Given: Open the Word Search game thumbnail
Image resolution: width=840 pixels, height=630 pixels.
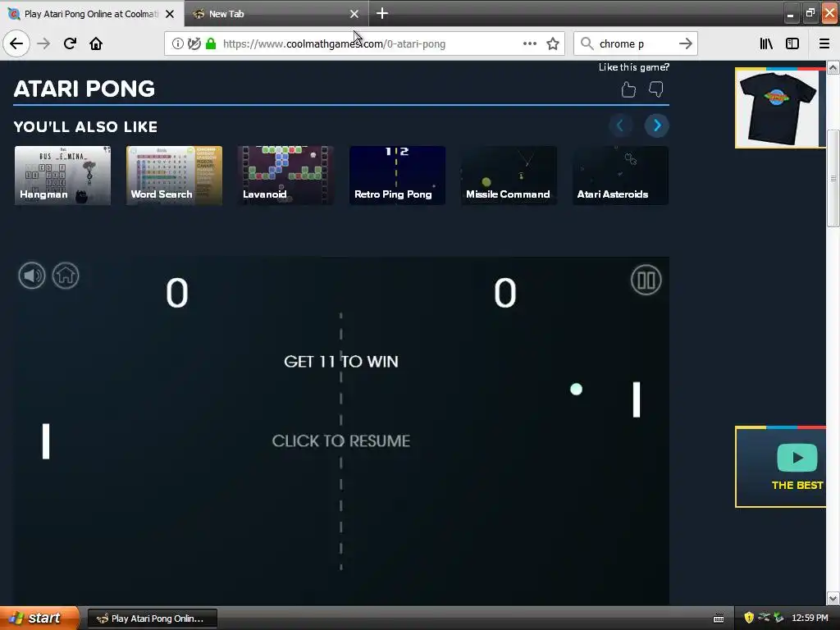Looking at the screenshot, I should [174, 176].
